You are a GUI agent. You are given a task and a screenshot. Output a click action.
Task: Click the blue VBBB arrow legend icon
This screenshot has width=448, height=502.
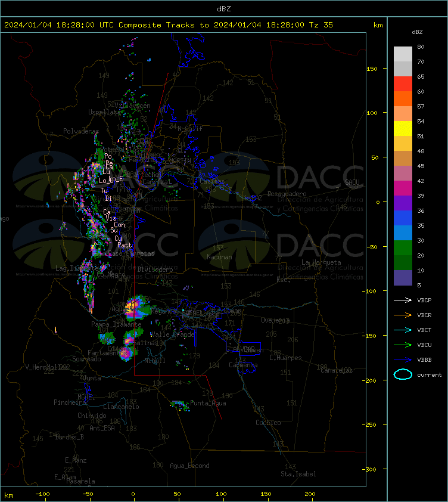click(403, 360)
